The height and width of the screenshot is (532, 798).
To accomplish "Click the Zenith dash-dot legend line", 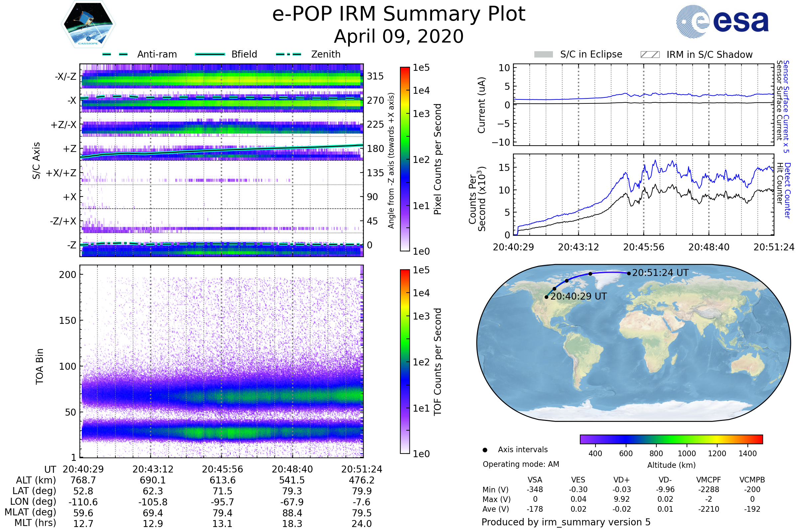I will click(x=288, y=54).
